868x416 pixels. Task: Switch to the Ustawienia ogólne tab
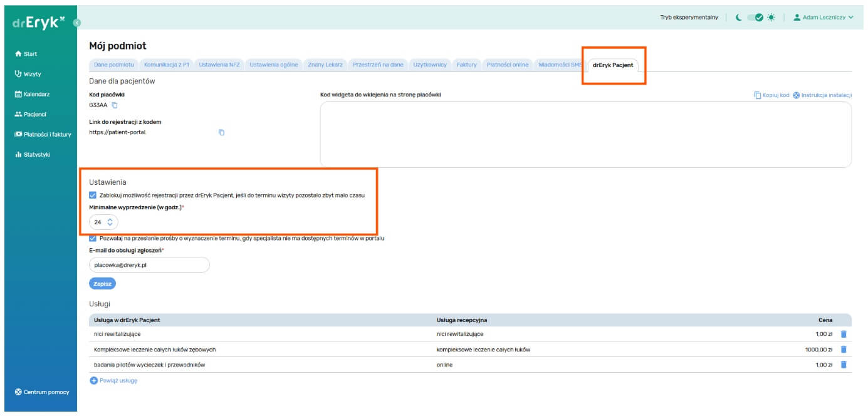tap(274, 65)
